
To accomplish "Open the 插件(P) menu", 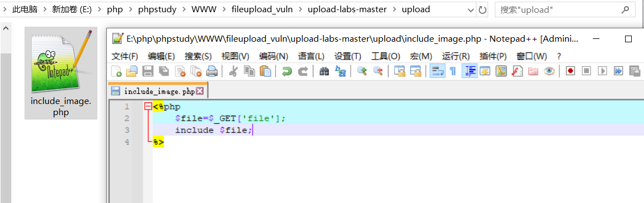I will coord(493,56).
